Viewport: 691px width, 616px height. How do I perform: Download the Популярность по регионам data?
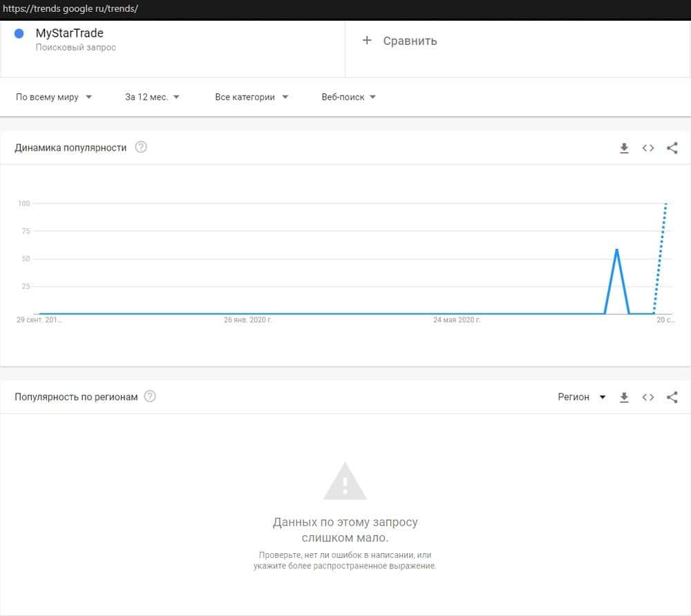(624, 398)
